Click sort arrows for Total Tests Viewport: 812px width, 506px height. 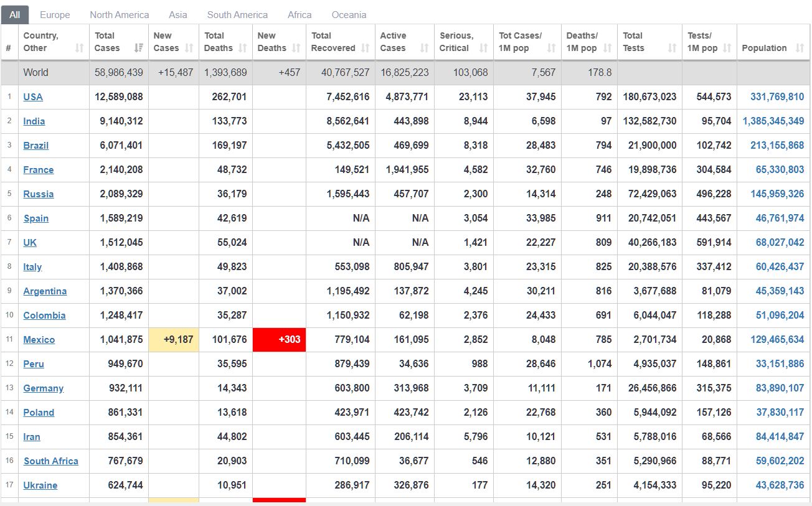(671, 48)
